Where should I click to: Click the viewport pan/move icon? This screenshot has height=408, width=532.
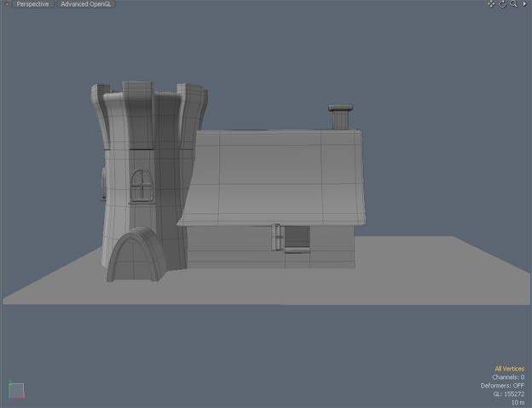(491, 4)
